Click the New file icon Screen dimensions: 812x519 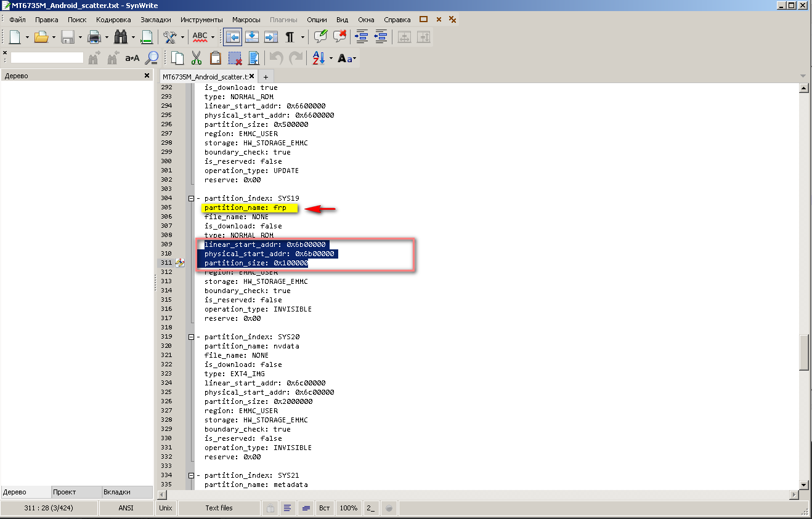click(x=14, y=38)
